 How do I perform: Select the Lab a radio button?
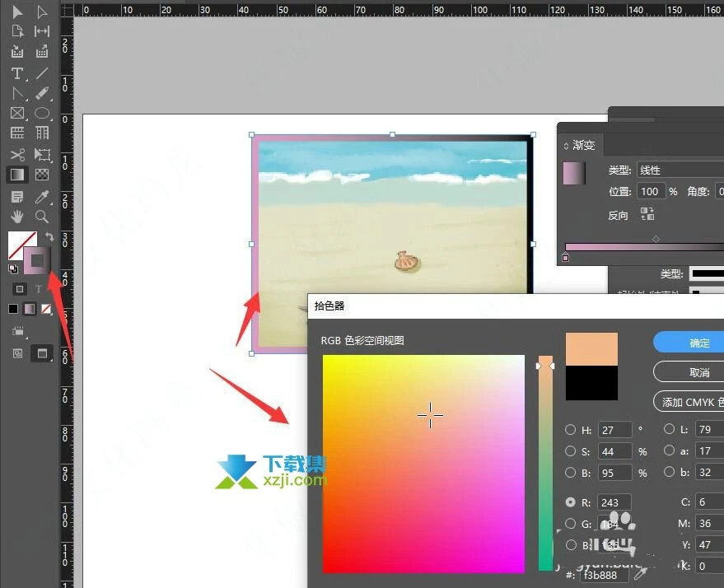(669, 450)
